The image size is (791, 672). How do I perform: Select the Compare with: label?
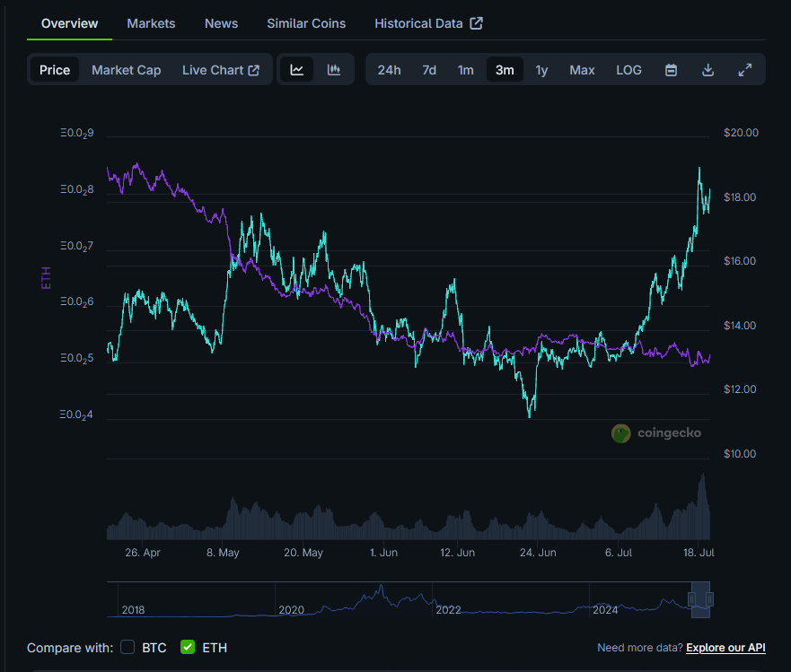point(70,647)
